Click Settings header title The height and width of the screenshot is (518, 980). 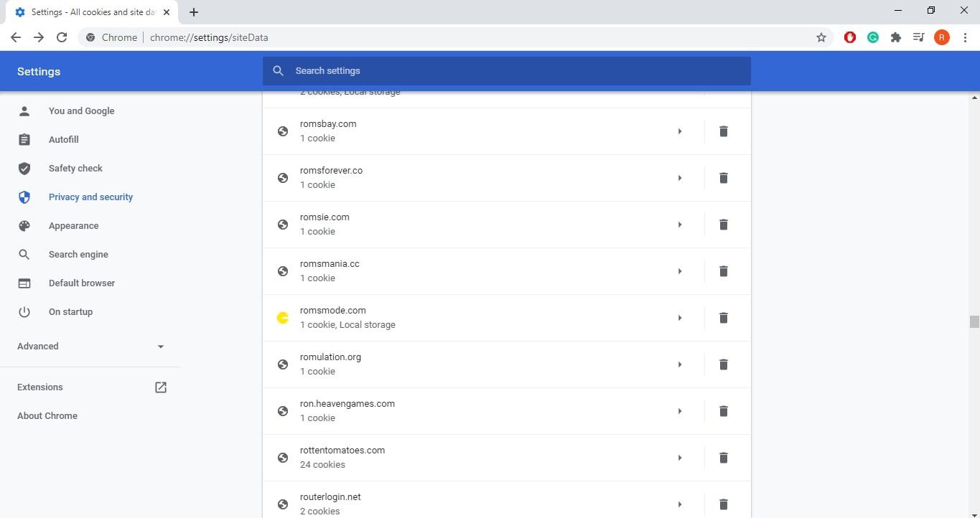(x=39, y=72)
